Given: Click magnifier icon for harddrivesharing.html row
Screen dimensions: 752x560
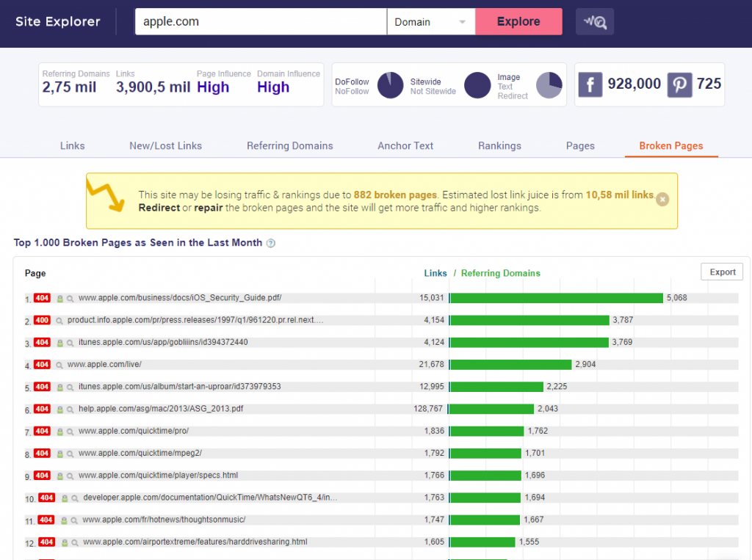Looking at the screenshot, I should point(75,543).
